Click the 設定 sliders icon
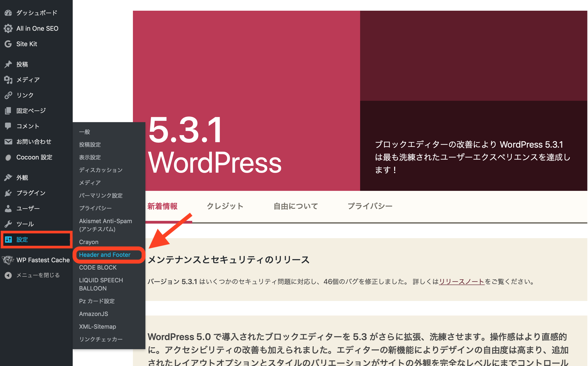Image resolution: width=588 pixels, height=366 pixels. 8,239
